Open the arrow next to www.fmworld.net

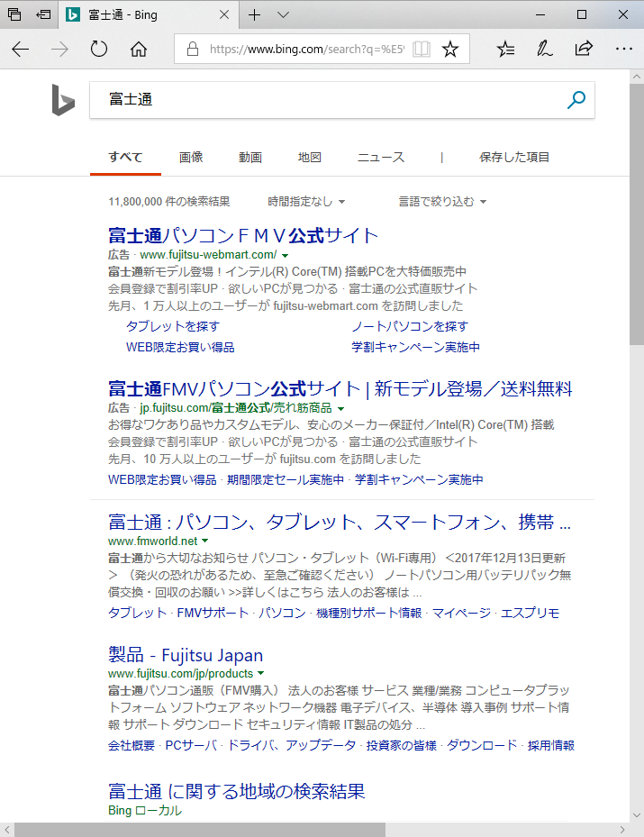(x=204, y=541)
